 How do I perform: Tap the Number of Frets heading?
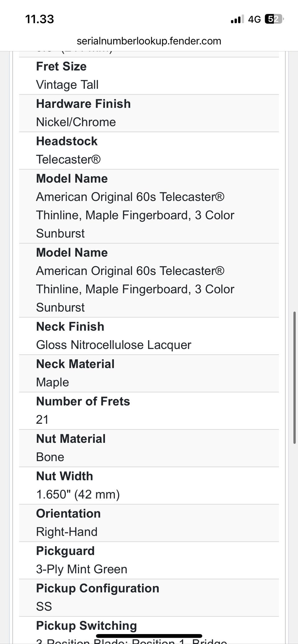coord(83,401)
